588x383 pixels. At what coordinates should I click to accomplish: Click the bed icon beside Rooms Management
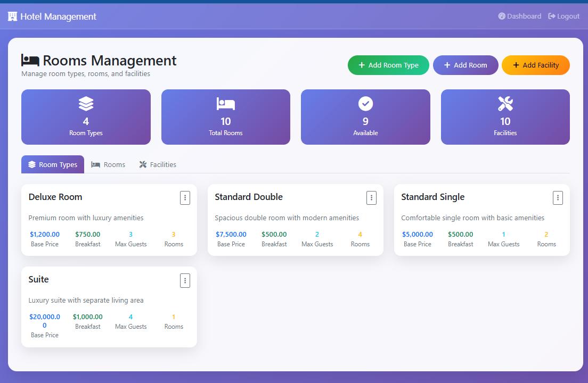click(30, 61)
